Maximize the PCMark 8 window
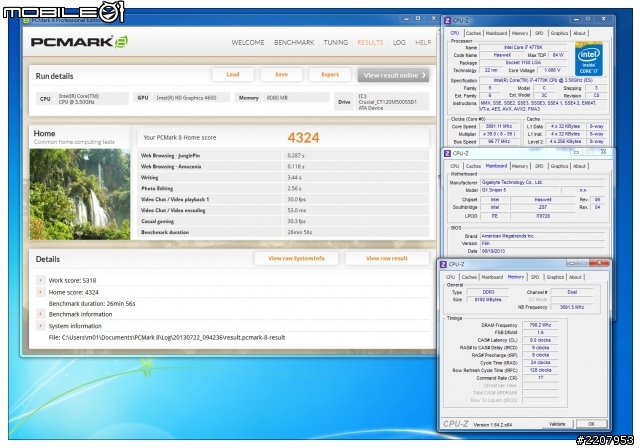Screen dimensions: 640x448 tap(418, 19)
